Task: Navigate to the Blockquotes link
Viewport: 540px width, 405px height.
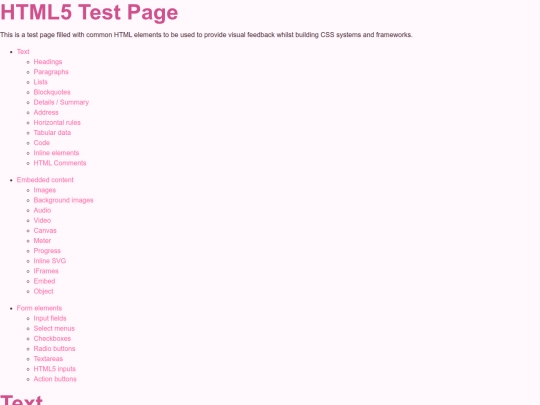Action: click(x=52, y=92)
